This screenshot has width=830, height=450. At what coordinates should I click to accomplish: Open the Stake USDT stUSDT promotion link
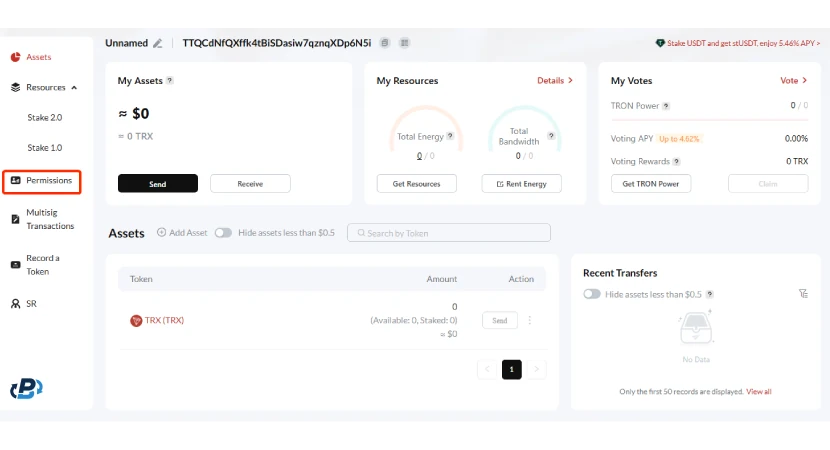(x=738, y=43)
